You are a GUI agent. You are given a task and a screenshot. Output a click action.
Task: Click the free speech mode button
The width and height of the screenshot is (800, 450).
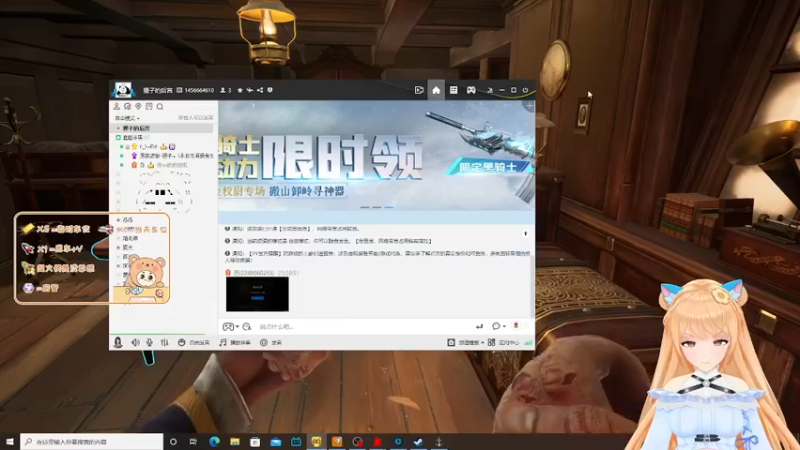(x=193, y=342)
